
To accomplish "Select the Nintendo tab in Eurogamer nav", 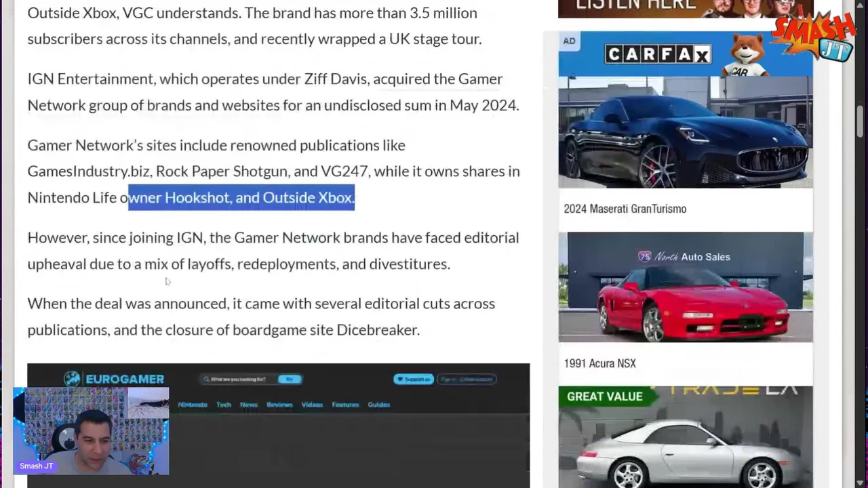I will tap(192, 405).
